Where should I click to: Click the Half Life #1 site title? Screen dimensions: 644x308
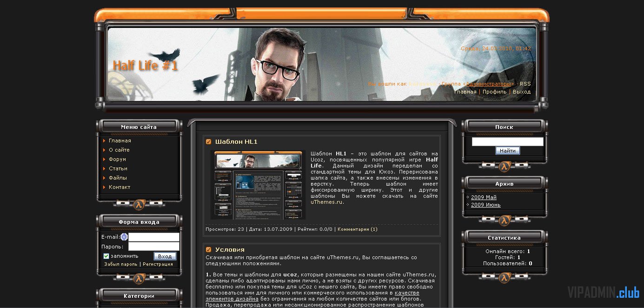click(145, 66)
